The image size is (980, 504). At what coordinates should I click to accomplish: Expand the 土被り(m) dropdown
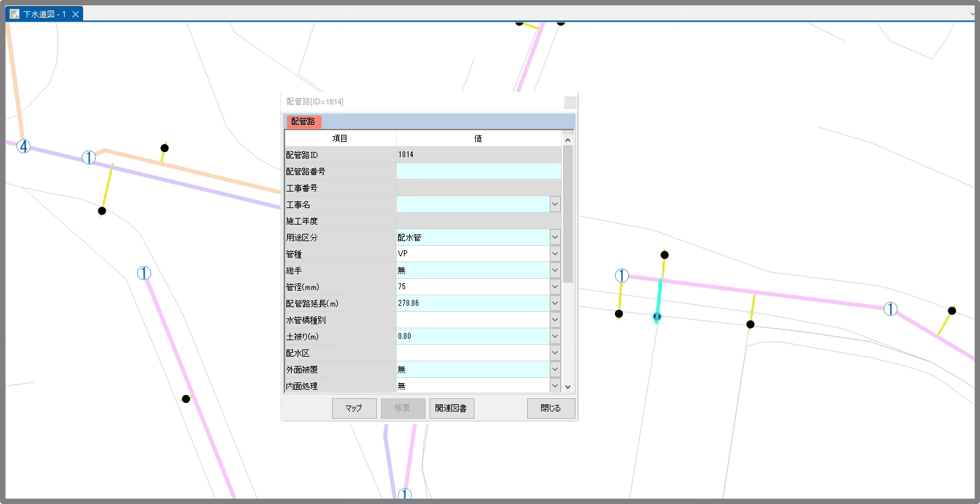click(555, 337)
